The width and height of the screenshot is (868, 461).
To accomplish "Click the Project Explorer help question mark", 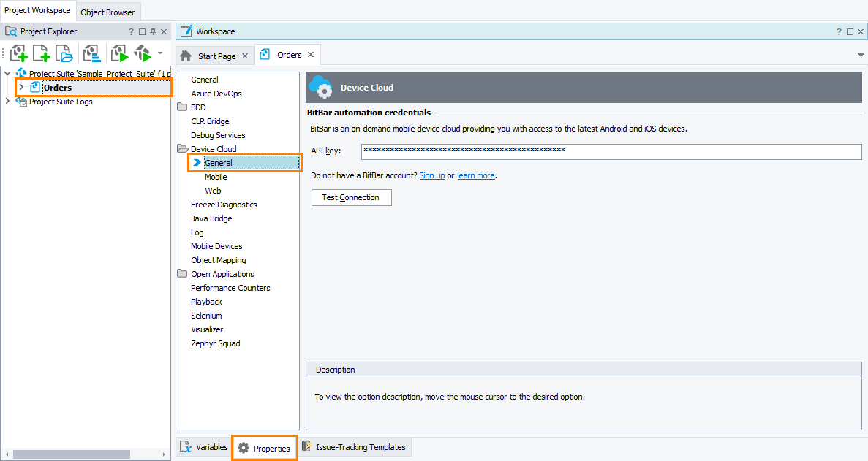I will (132, 31).
